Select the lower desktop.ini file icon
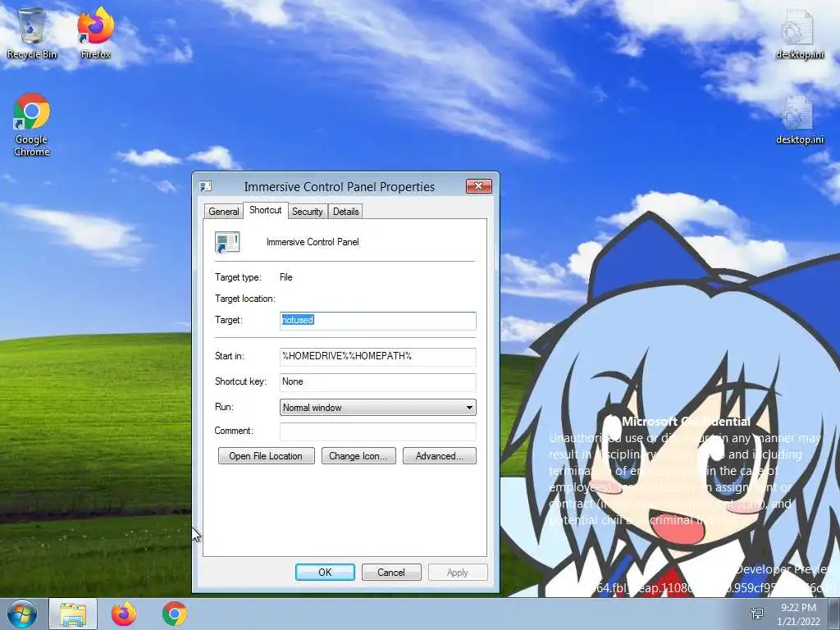The image size is (840, 630). (800, 120)
